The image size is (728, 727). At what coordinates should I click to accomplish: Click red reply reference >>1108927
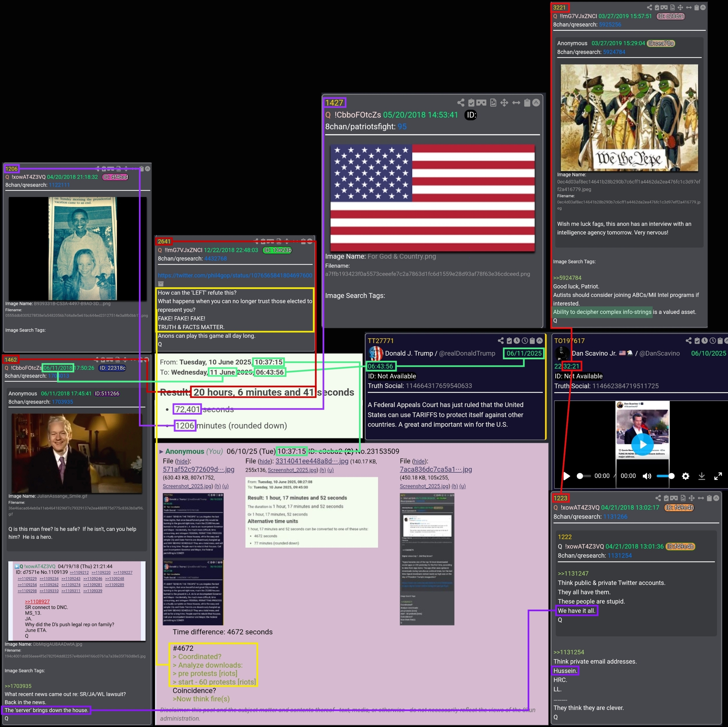37,601
